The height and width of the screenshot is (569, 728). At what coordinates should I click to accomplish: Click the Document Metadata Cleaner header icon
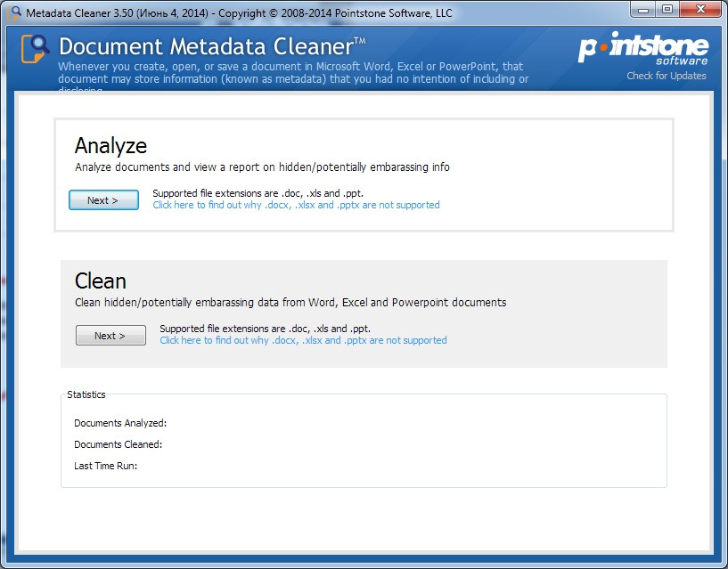35,48
